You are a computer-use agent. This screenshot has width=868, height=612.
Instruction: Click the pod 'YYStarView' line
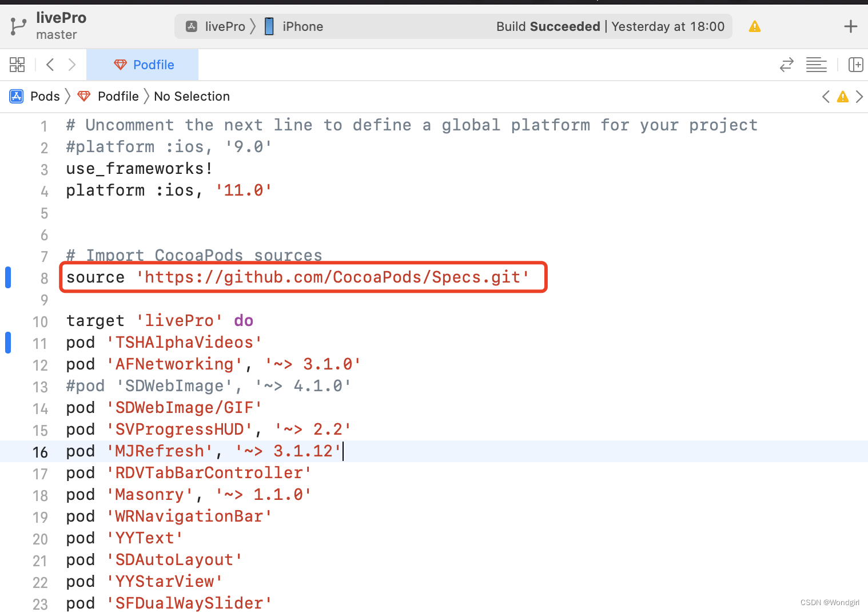tap(144, 581)
